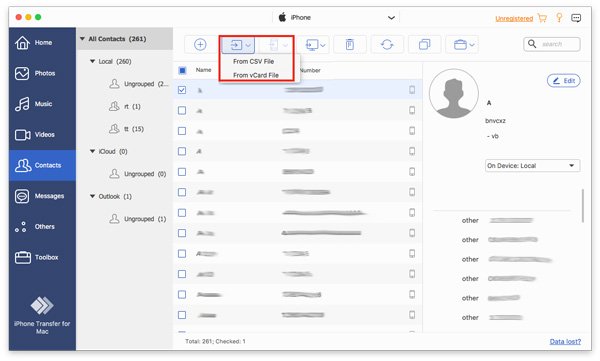This screenshot has height=361, width=600.
Task: Open Messages in the sidebar
Action: point(42,196)
